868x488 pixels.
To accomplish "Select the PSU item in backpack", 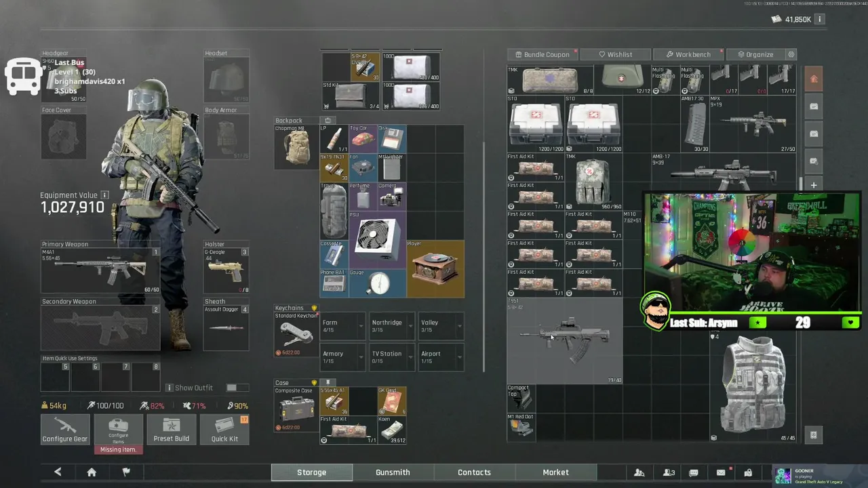I will tap(377, 240).
